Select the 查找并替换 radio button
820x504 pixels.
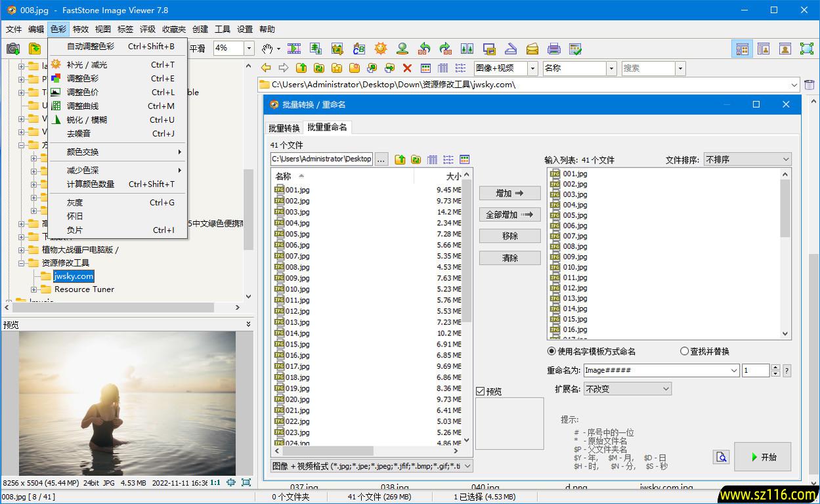tap(685, 351)
